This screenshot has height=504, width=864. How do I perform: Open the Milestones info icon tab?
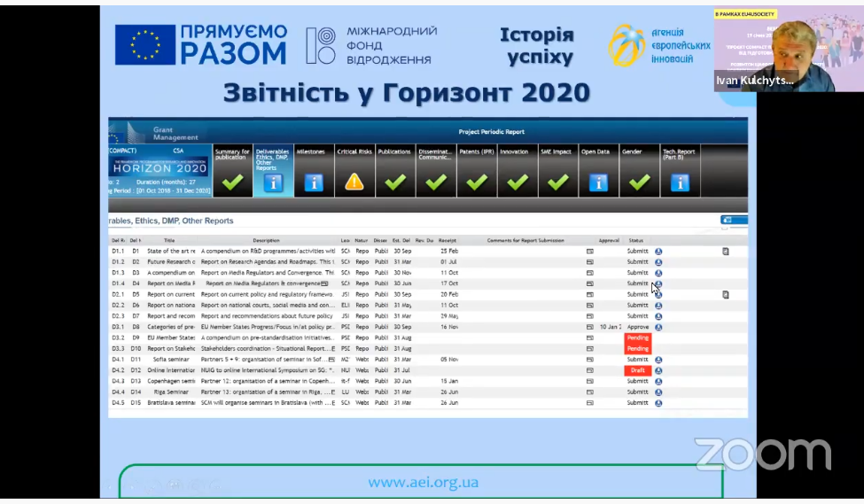coord(313,182)
